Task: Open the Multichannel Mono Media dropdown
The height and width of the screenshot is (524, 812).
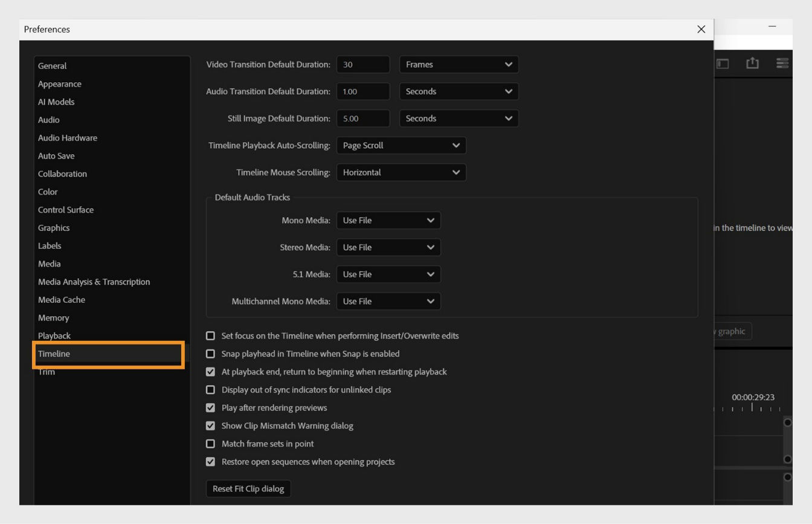Action: (388, 301)
